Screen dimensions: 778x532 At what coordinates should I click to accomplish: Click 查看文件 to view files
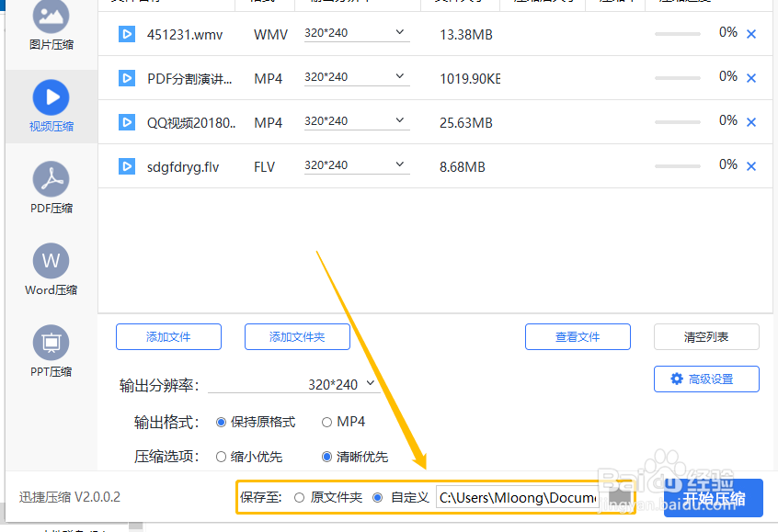(x=578, y=336)
